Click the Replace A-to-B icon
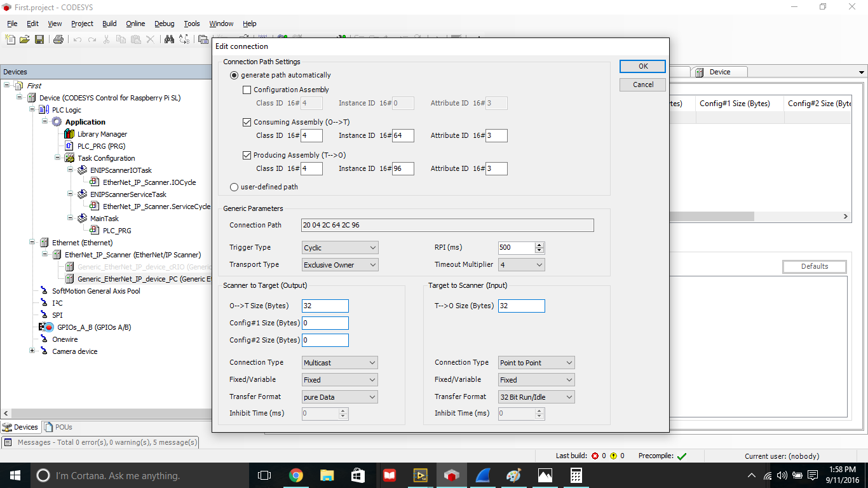 (x=184, y=39)
